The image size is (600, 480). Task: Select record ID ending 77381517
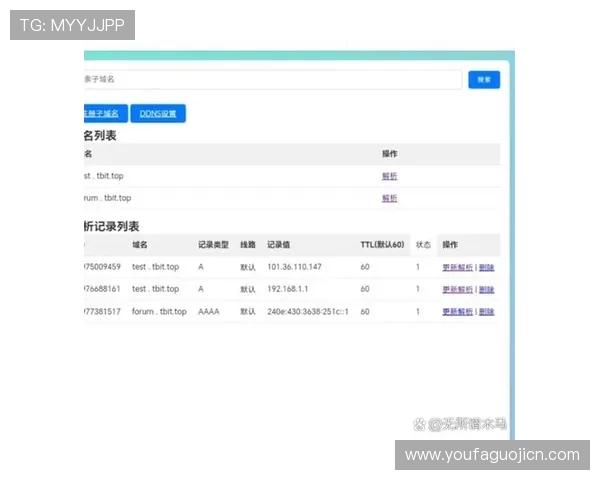[102, 312]
